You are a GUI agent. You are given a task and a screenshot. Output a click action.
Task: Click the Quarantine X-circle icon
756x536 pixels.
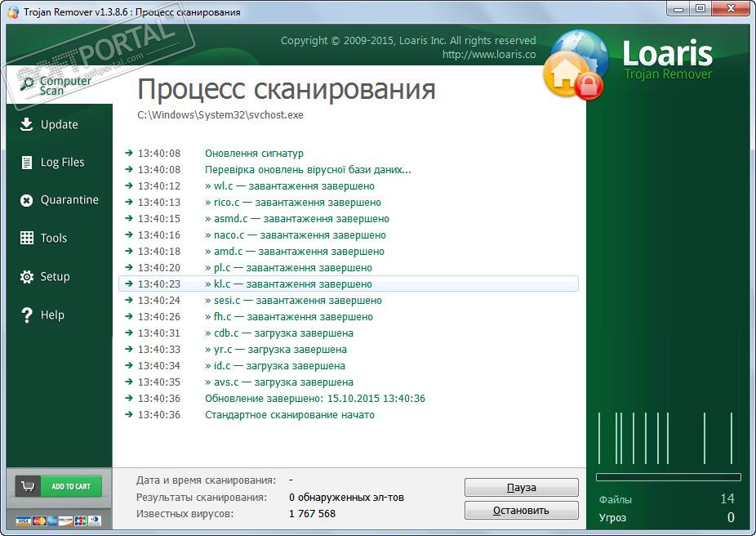[26, 200]
